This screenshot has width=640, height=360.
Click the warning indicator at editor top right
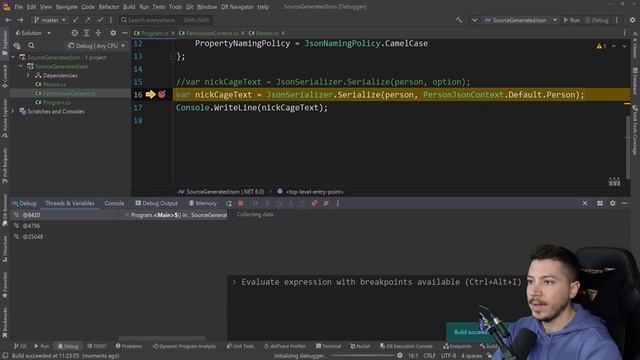click(601, 46)
